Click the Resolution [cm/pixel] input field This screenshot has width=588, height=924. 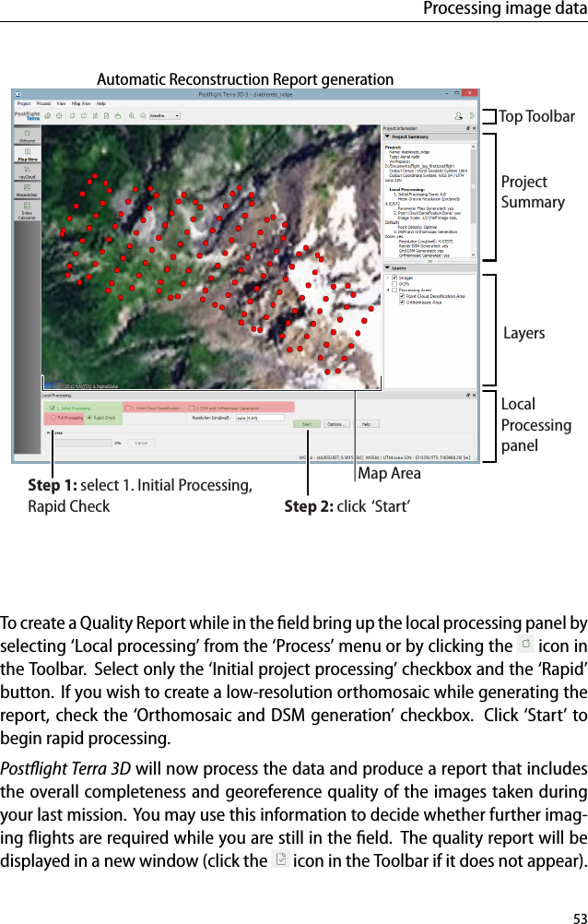tap(260, 418)
